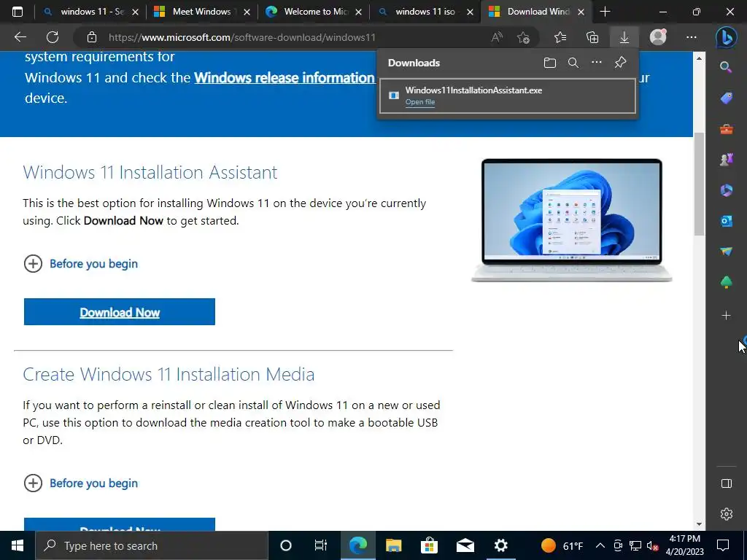Open a new browser tab
This screenshot has width=747, height=560.
tap(605, 12)
